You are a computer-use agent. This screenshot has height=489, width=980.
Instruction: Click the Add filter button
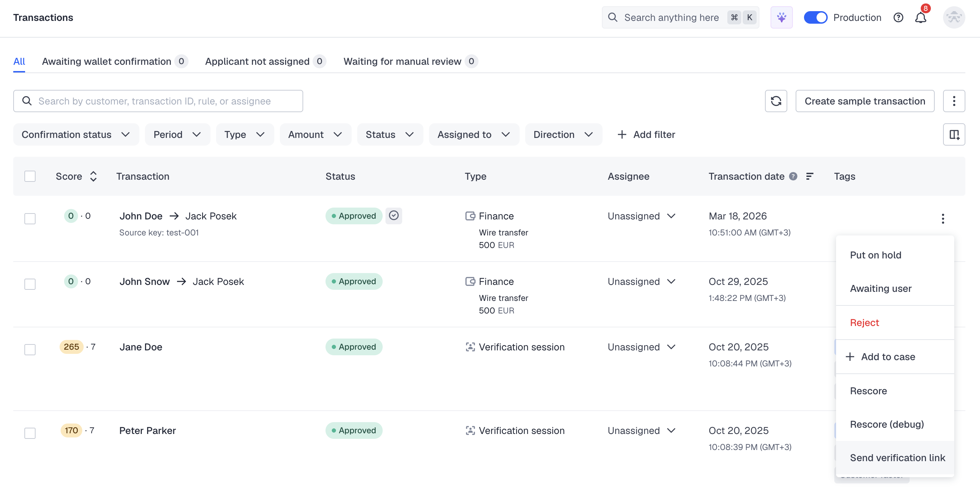(x=646, y=134)
